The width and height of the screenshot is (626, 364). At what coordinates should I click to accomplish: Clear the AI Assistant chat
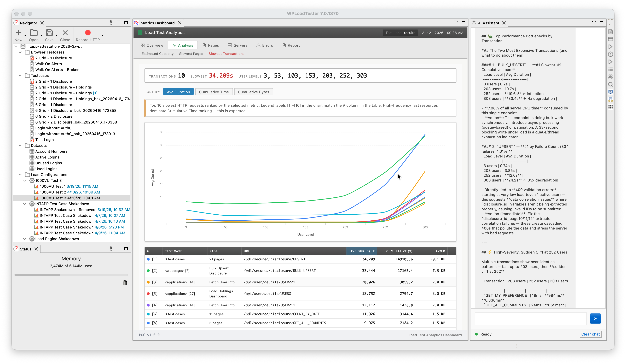[590, 334]
